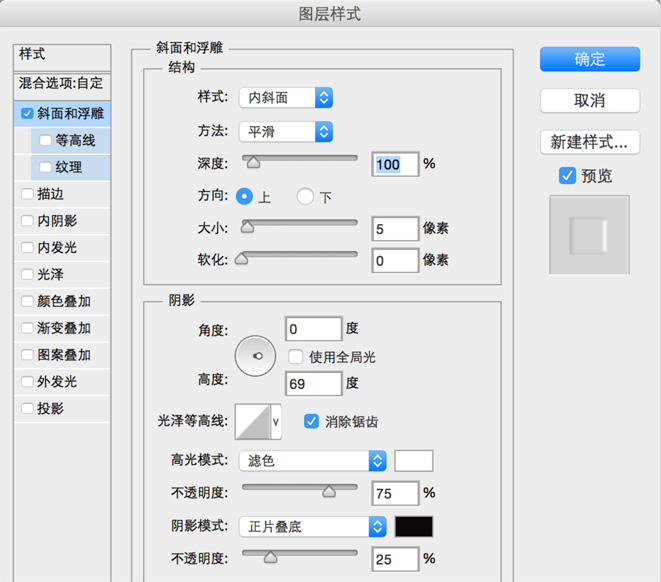Enable the 描边 (Stroke) checkbox
This screenshot has height=582, width=661.
point(27,194)
